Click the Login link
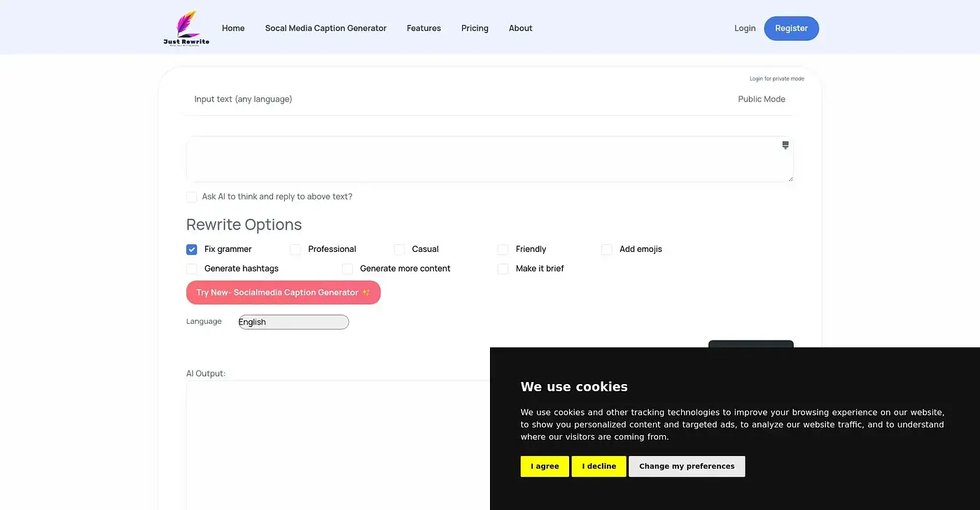 (x=745, y=28)
